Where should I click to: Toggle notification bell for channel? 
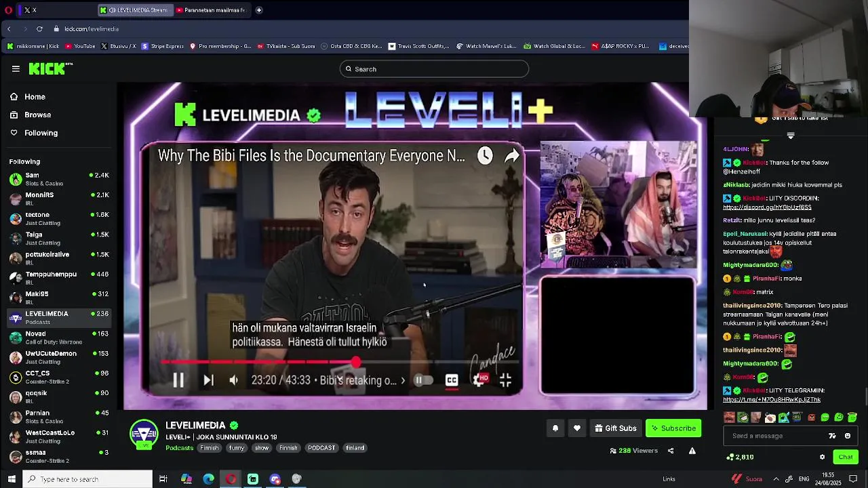[x=555, y=428]
